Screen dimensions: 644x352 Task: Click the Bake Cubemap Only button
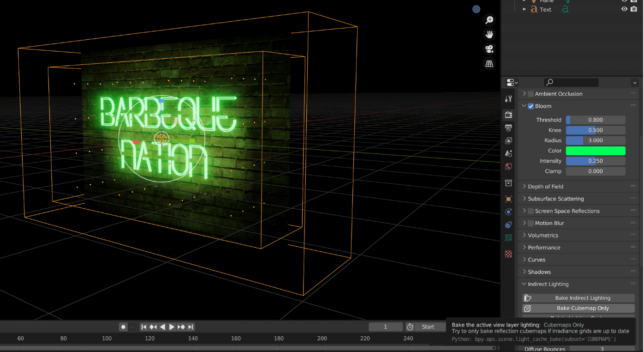578,308
